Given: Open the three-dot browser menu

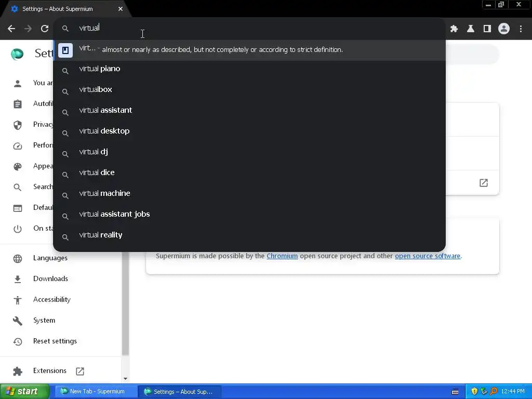Looking at the screenshot, I should pyautogui.click(x=521, y=29).
